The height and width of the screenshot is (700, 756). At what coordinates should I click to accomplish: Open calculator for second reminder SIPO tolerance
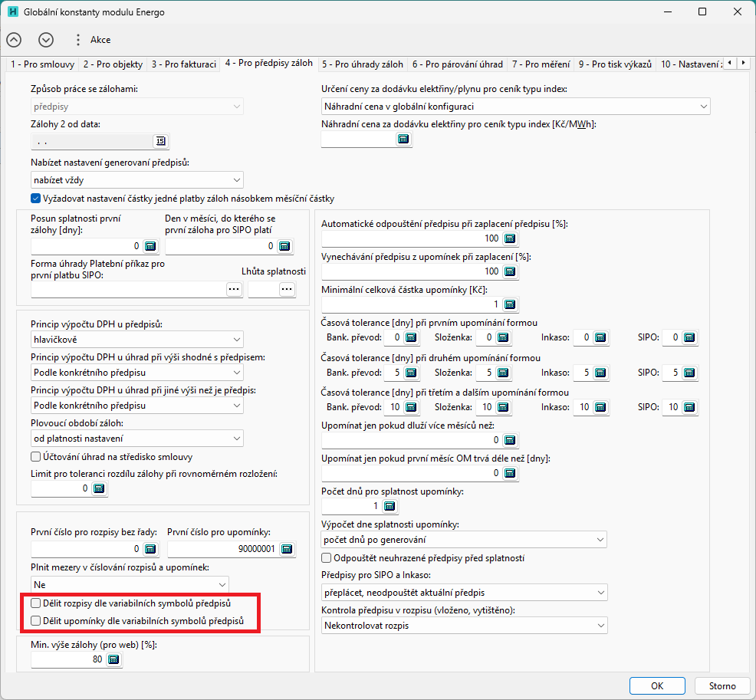(689, 372)
